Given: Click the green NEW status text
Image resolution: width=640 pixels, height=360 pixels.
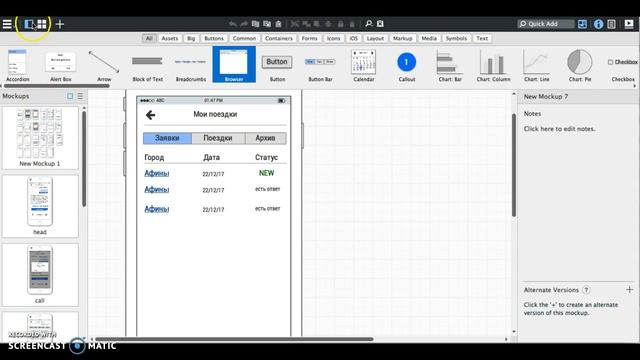Looking at the screenshot, I should [x=267, y=173].
